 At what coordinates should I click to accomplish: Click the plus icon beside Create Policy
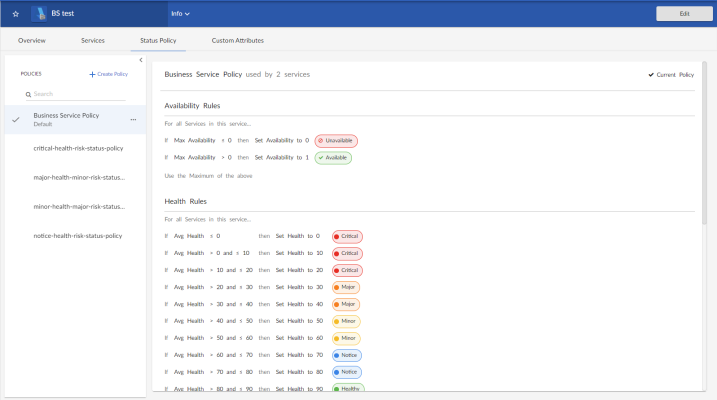point(92,74)
